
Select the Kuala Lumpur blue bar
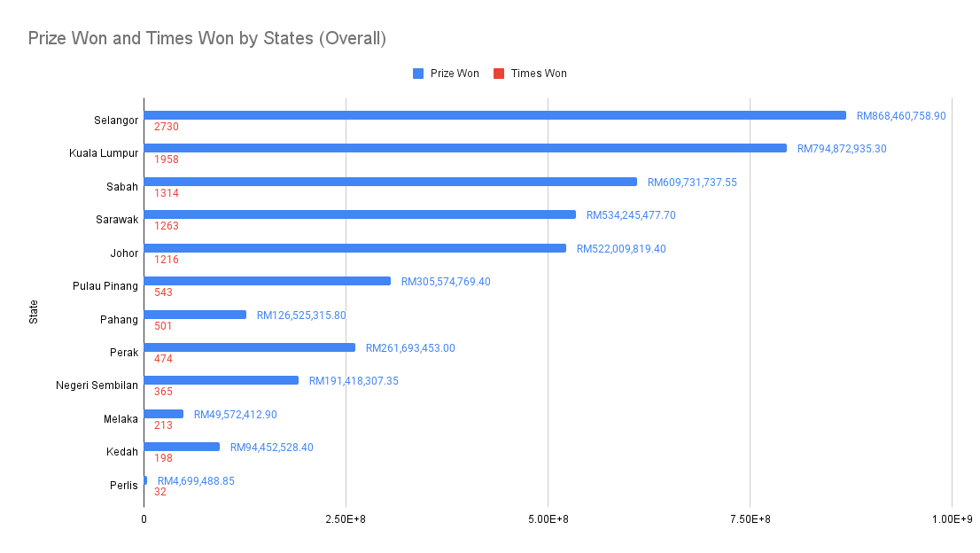[x=465, y=148]
